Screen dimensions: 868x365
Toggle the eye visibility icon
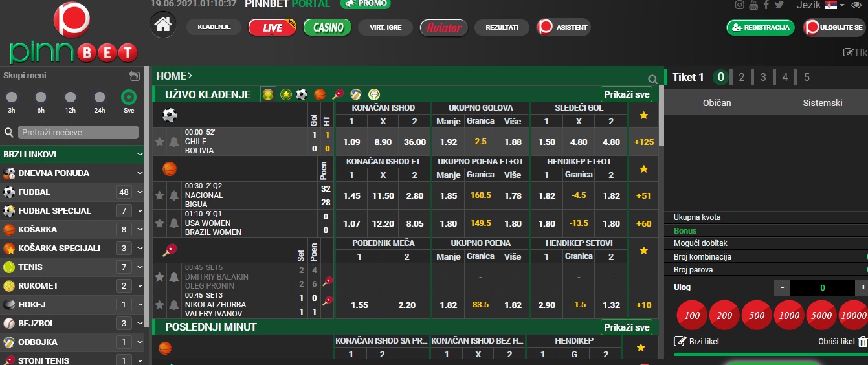856,5
